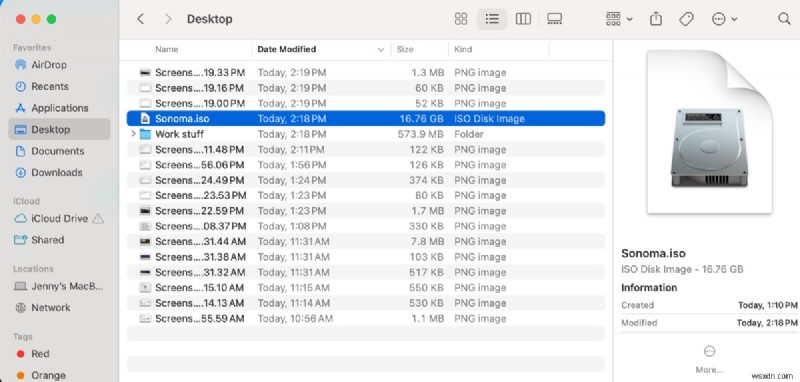
Task: Switch to icon grid view
Action: tap(461, 19)
